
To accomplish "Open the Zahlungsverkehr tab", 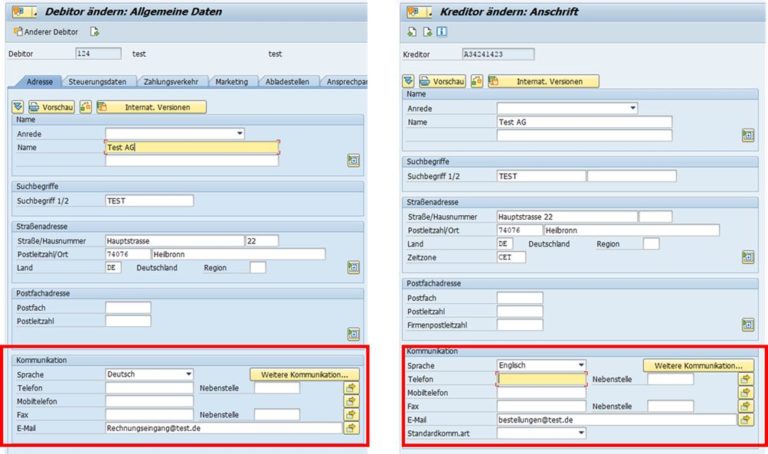I will point(171,82).
